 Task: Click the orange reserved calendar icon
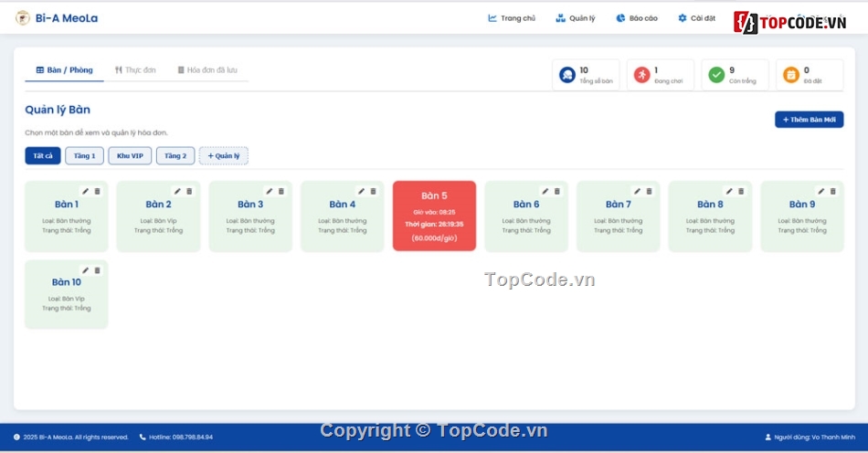791,75
